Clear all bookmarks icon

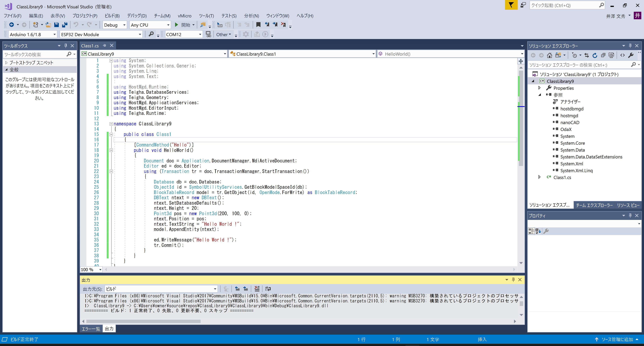coord(283,25)
